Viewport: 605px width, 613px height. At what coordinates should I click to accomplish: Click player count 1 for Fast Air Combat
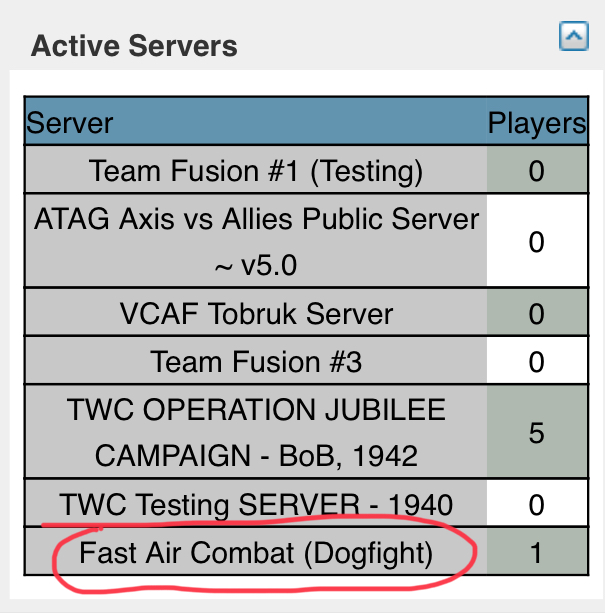[537, 552]
